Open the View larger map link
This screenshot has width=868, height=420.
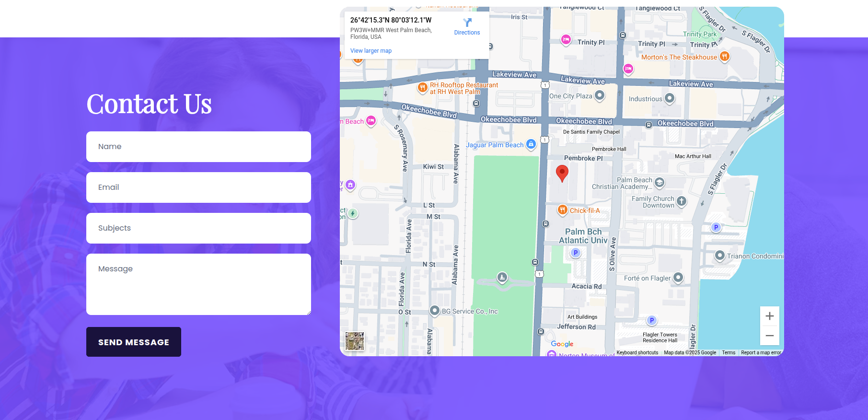click(370, 51)
